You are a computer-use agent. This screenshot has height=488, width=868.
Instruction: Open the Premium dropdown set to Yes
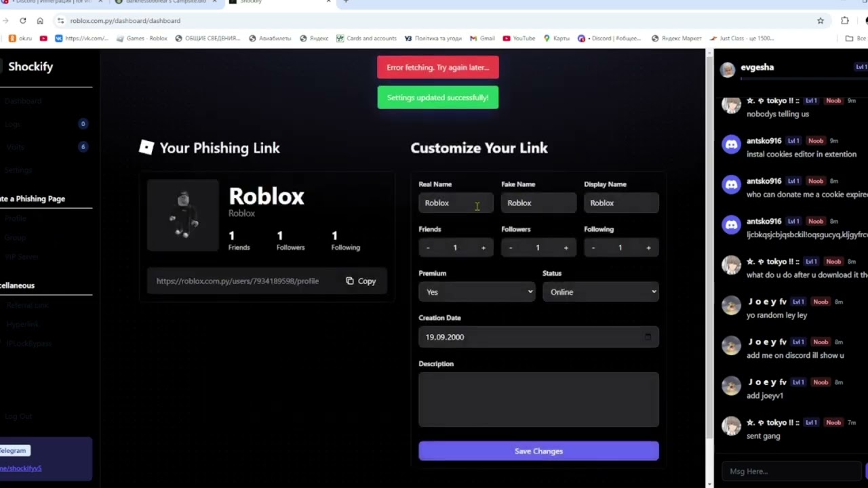pos(477,292)
